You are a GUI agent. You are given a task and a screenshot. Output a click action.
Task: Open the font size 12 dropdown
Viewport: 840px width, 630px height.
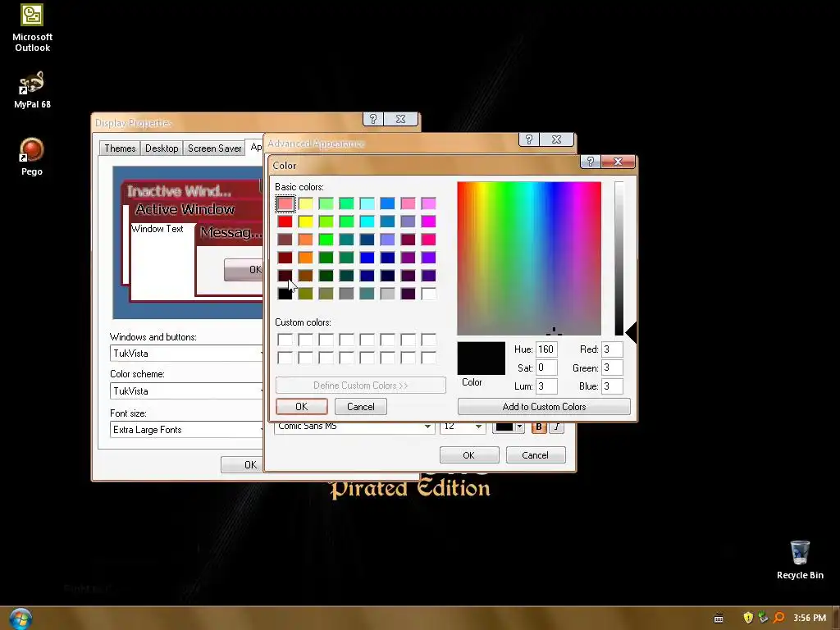click(x=463, y=427)
